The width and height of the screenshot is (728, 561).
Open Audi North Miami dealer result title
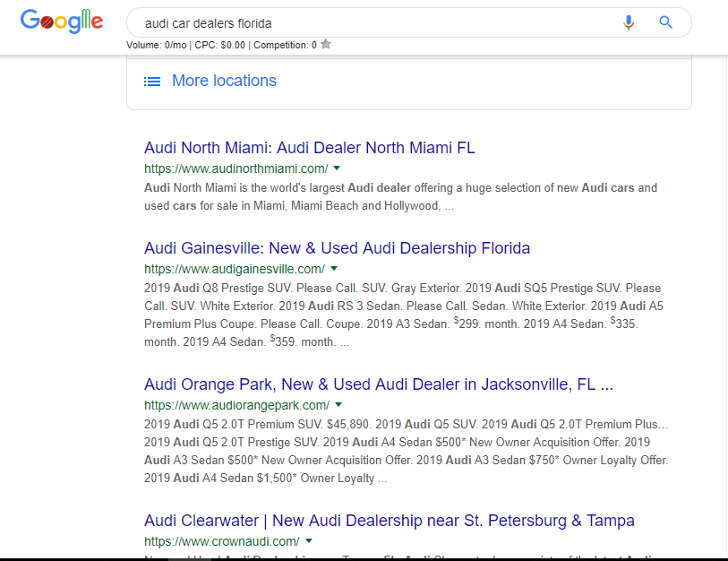point(309,148)
